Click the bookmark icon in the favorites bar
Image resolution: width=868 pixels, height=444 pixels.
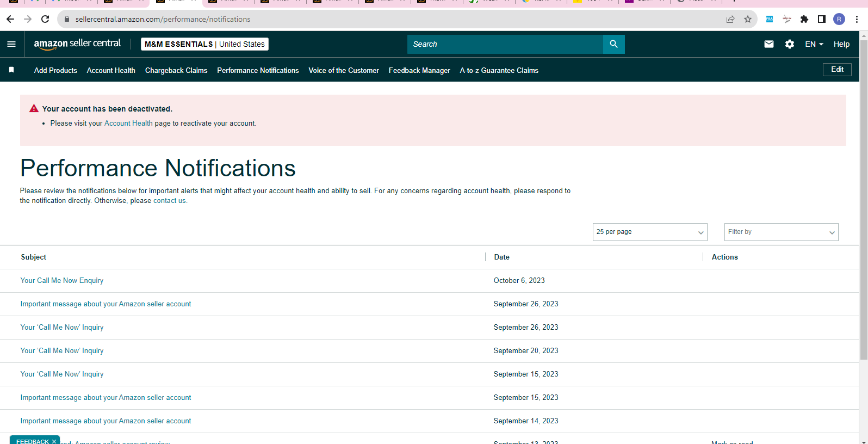pyautogui.click(x=11, y=70)
